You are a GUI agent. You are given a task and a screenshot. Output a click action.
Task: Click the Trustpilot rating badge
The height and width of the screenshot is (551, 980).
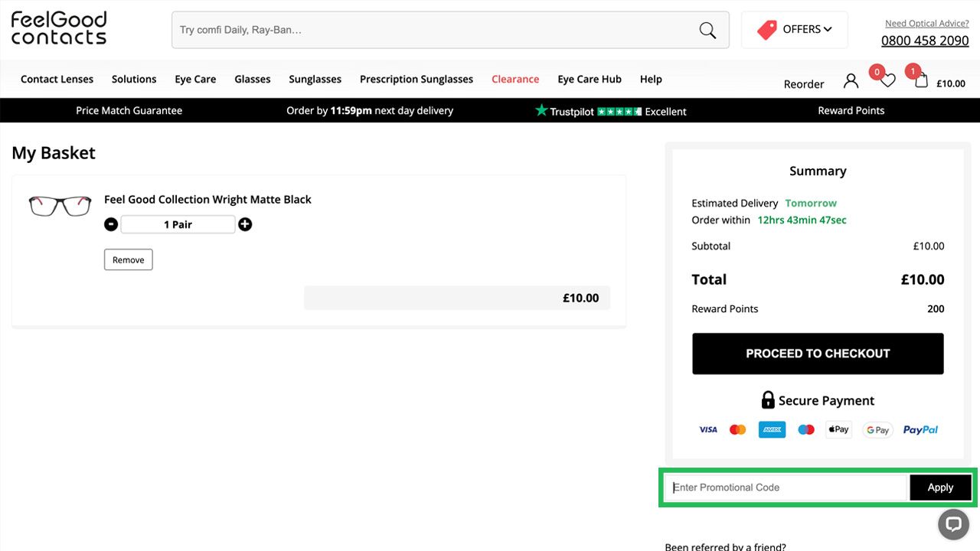(610, 111)
